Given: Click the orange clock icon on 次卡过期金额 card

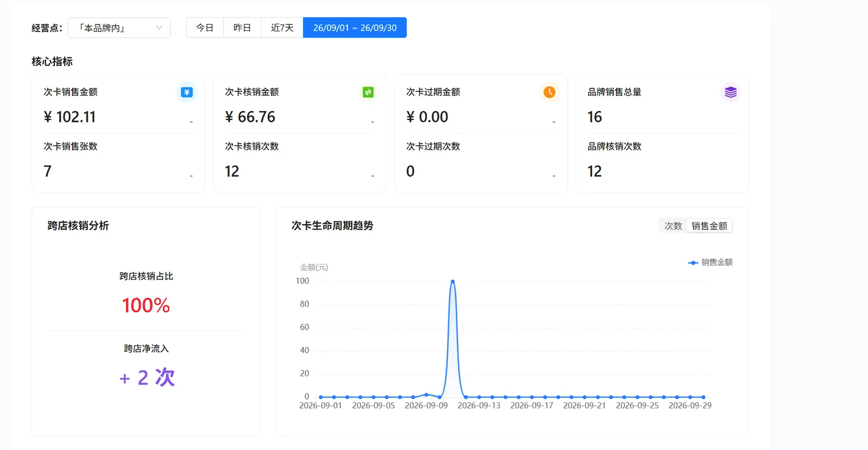Looking at the screenshot, I should [x=550, y=92].
